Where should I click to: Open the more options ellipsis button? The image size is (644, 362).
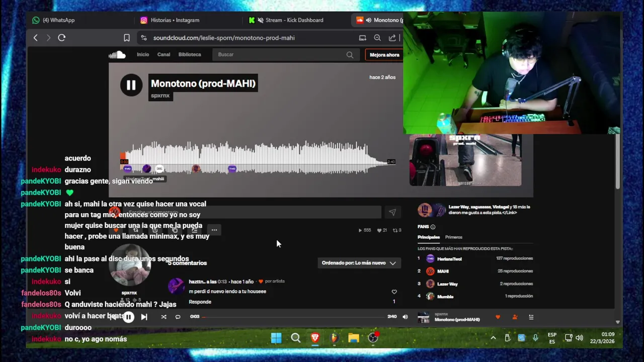(x=214, y=230)
